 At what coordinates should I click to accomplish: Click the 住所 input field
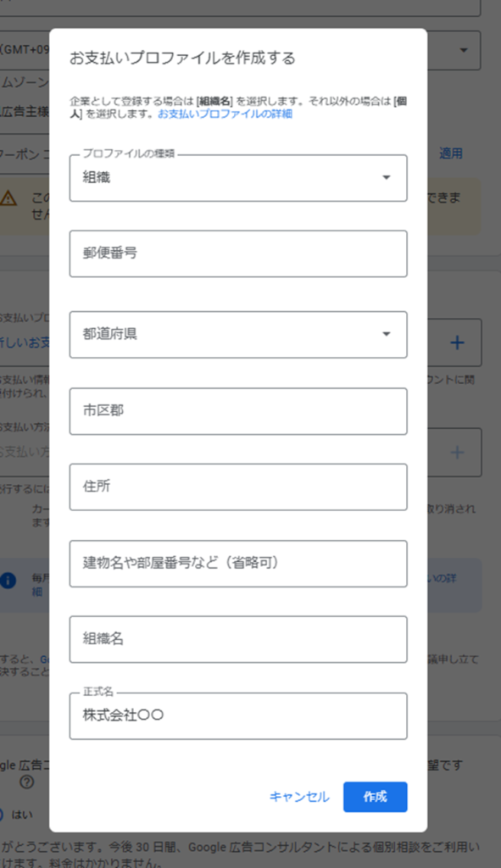[x=238, y=487]
